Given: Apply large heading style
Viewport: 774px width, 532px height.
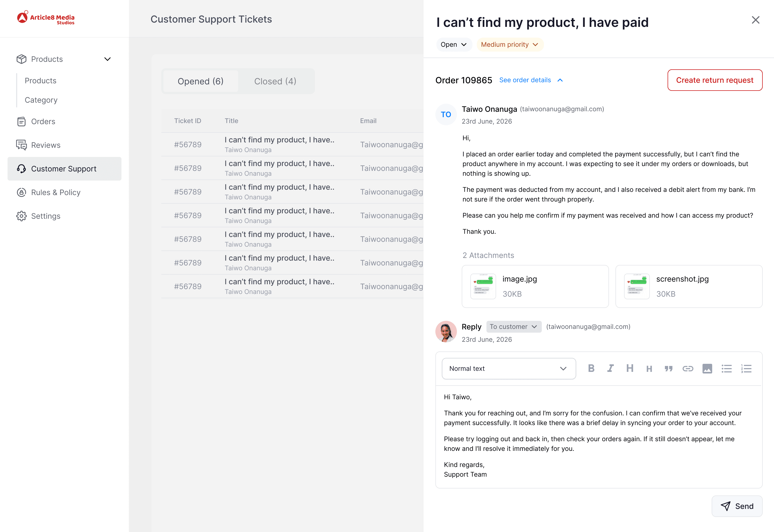Looking at the screenshot, I should tap(629, 368).
